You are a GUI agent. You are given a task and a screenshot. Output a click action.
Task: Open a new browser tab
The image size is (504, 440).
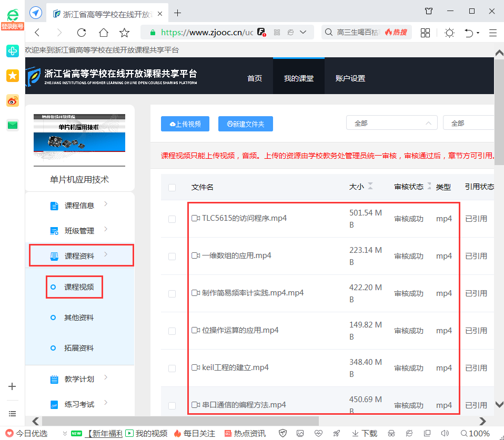177,13
